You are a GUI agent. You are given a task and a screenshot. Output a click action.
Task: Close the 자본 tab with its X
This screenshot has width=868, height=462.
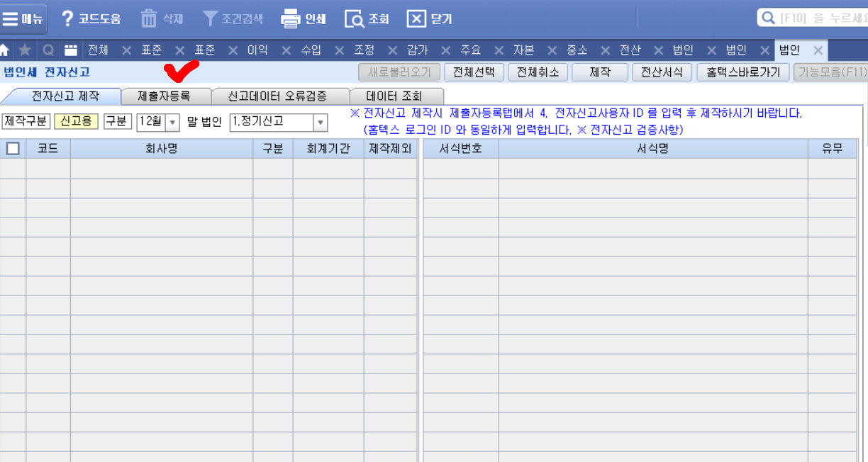(x=552, y=50)
